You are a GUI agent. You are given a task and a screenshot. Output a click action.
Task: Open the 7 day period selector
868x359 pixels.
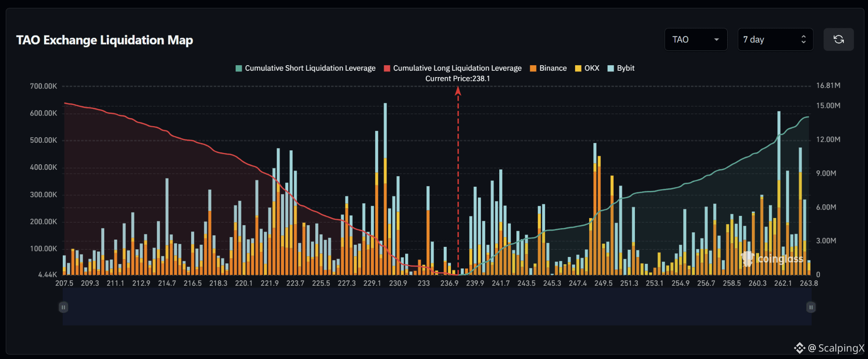(x=775, y=39)
